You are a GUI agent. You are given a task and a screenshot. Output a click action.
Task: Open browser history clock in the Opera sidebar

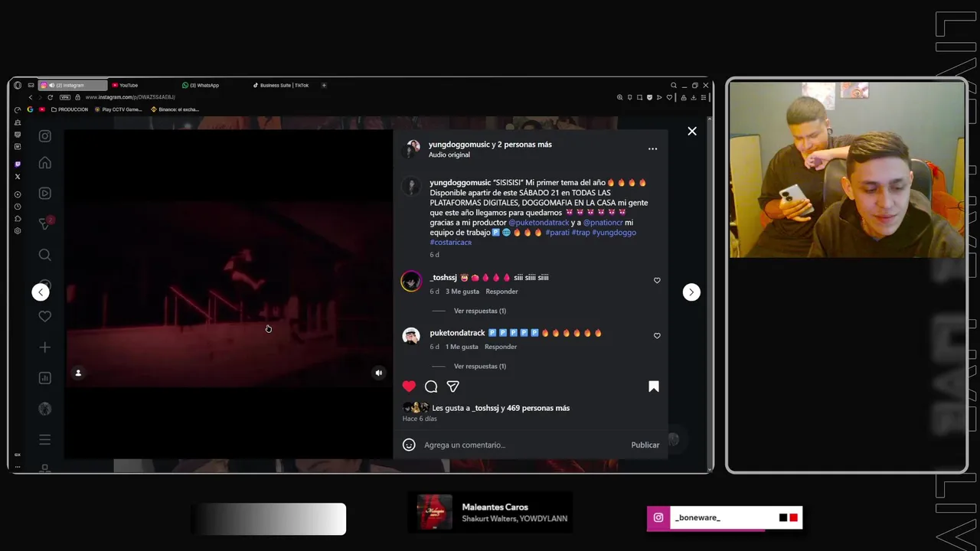click(x=18, y=207)
